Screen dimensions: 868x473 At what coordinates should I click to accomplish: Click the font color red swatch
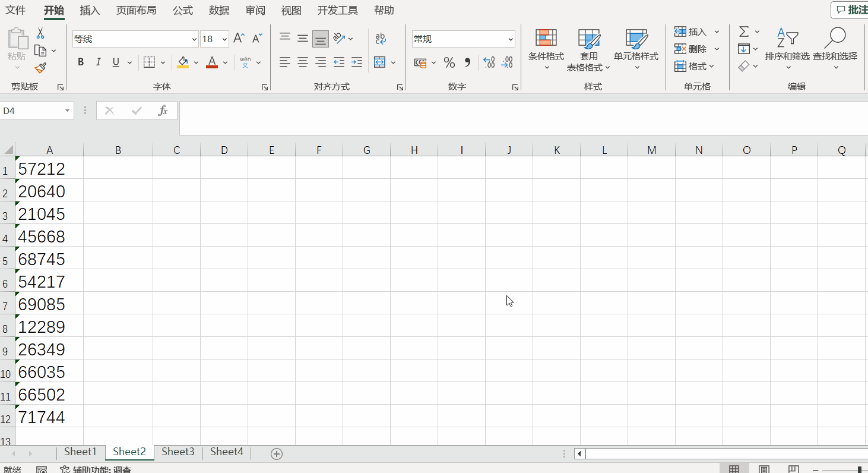212,62
